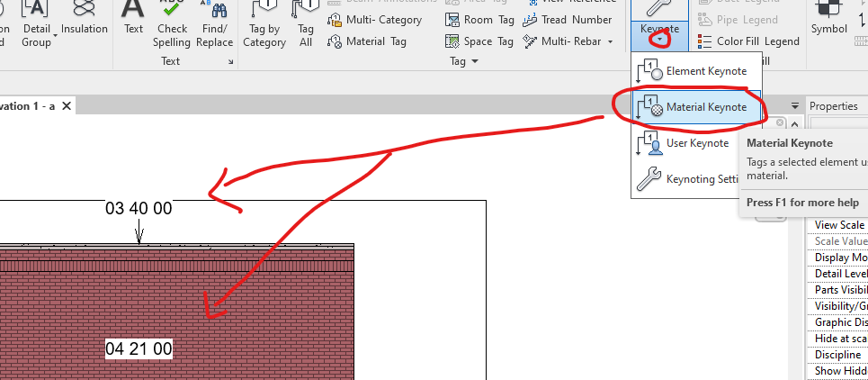
Task: Switch to the Elevation 1 - a tab
Action: click(x=28, y=106)
